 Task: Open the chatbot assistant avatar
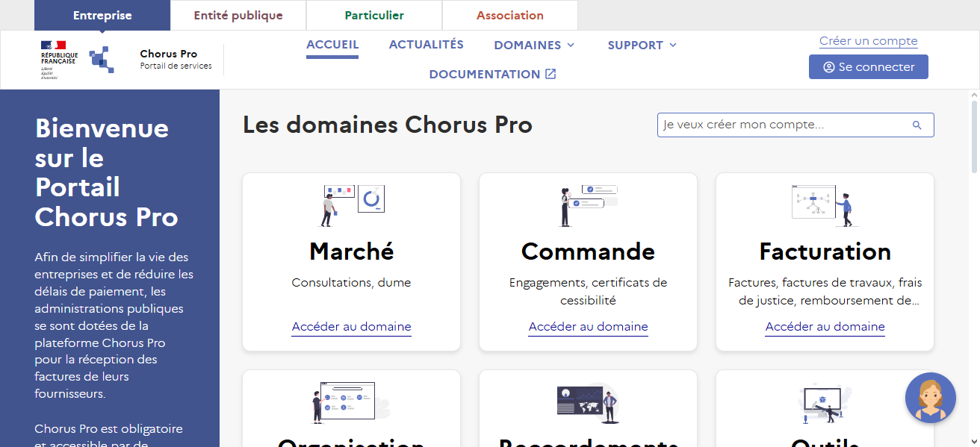931,398
